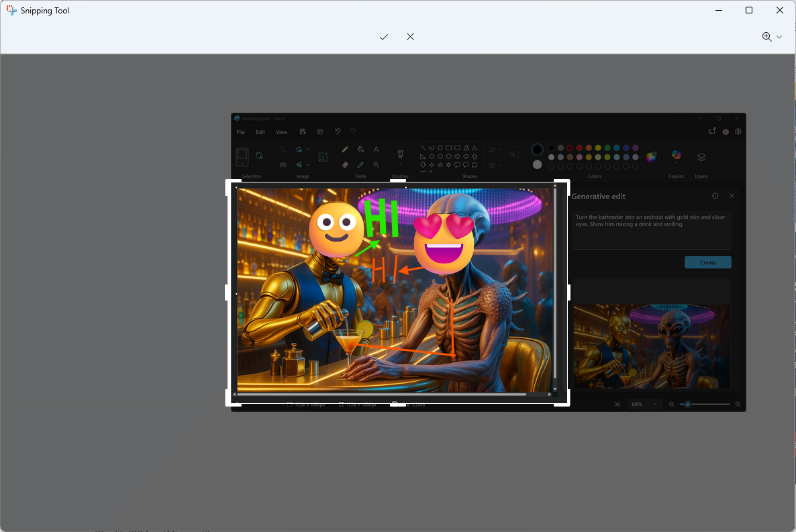Open the View menu in Paint

tap(282, 132)
